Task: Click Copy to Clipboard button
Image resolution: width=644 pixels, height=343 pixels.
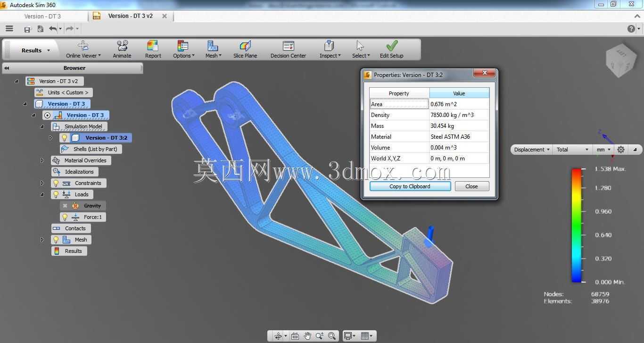Action: pos(410,186)
